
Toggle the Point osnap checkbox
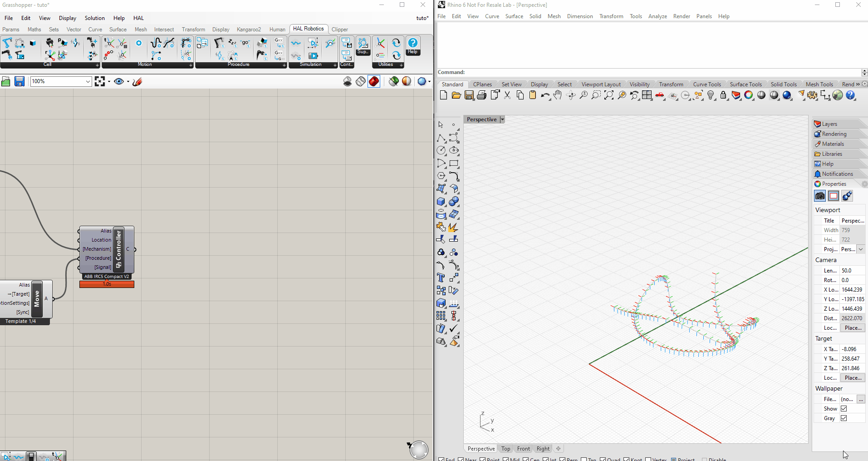click(482, 459)
